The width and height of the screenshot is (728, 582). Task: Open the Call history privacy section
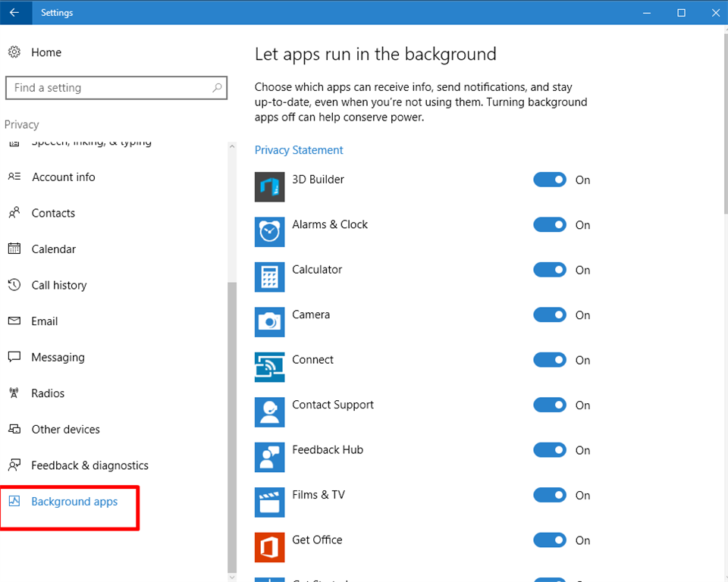tap(58, 285)
